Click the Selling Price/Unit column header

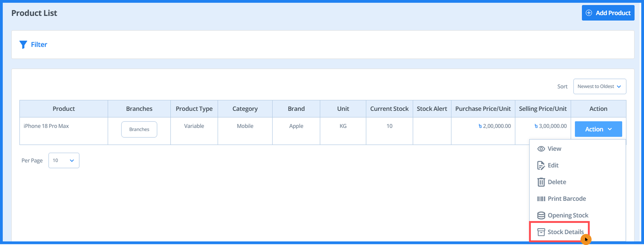(543, 109)
